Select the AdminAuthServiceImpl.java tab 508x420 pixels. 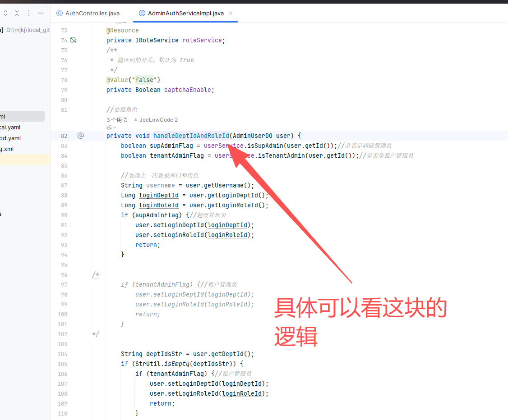pos(185,14)
